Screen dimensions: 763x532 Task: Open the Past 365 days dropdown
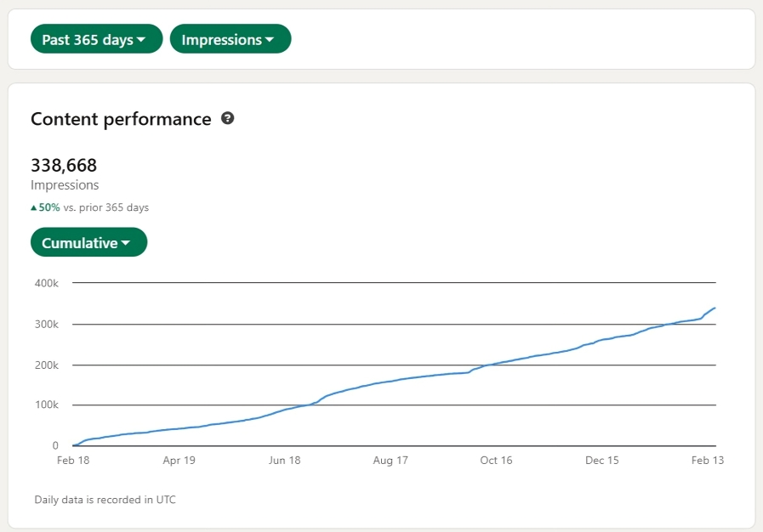point(96,39)
